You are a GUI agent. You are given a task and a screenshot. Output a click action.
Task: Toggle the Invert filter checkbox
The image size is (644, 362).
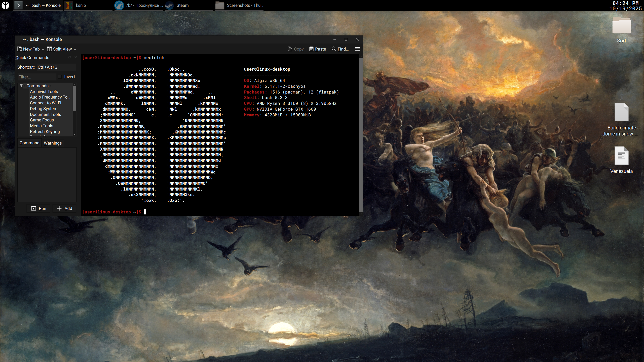[60, 77]
